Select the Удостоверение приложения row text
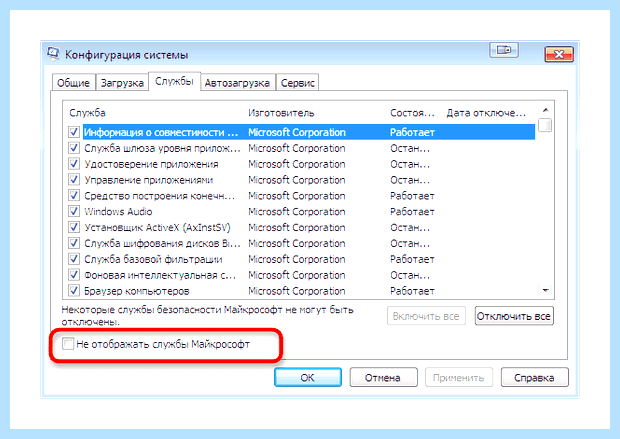The width and height of the screenshot is (620, 439). point(151,164)
